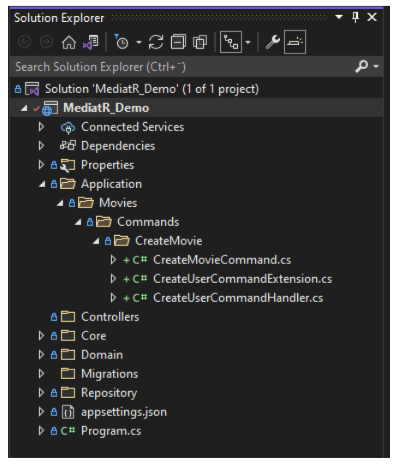Select the CreateMovie folder label

tap(169, 241)
